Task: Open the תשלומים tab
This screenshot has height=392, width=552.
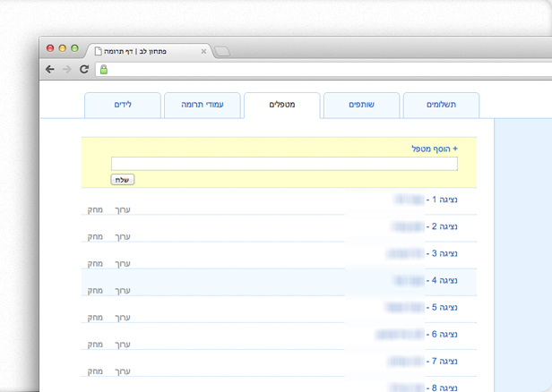Action: tap(441, 105)
